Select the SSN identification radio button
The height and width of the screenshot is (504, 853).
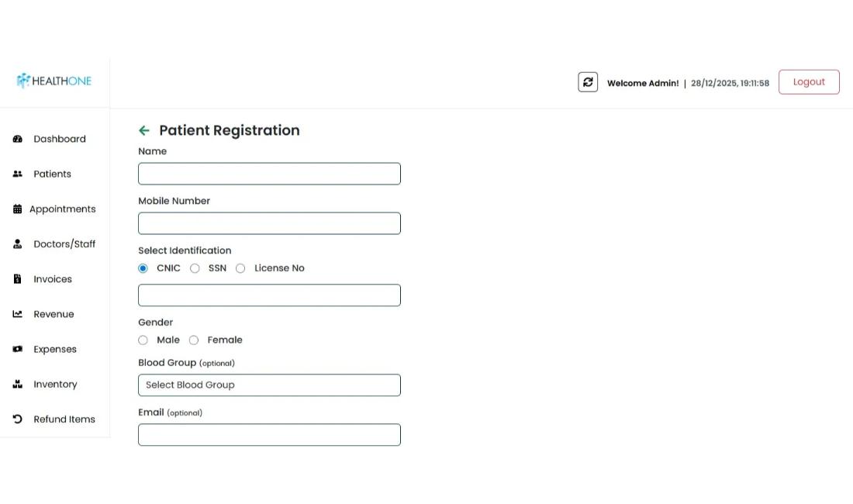click(195, 268)
